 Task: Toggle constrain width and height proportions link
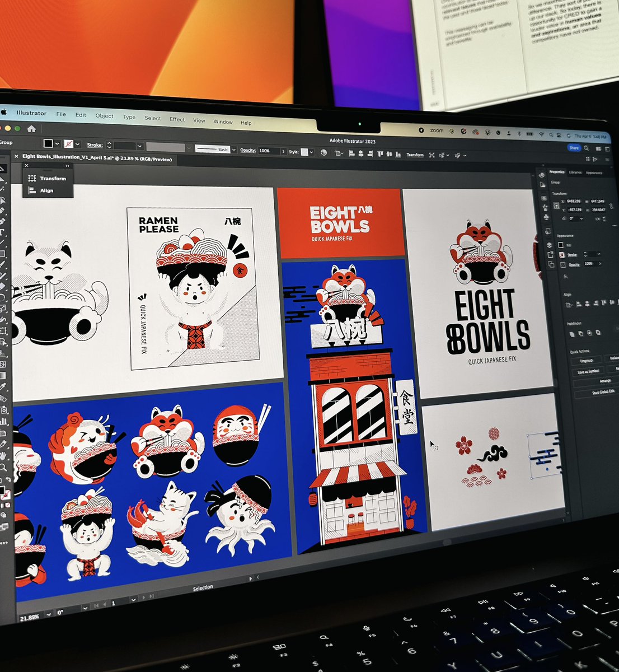tap(611, 206)
